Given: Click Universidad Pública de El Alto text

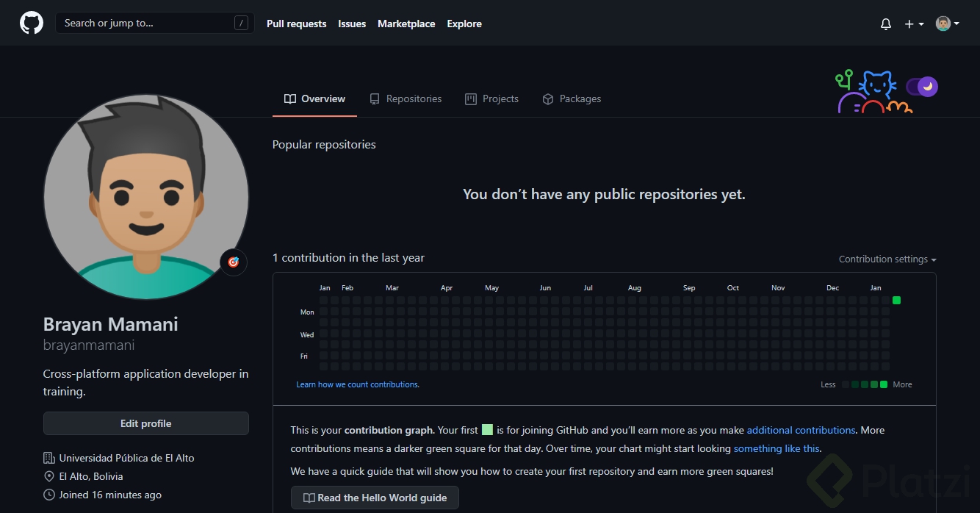Looking at the screenshot, I should point(127,458).
